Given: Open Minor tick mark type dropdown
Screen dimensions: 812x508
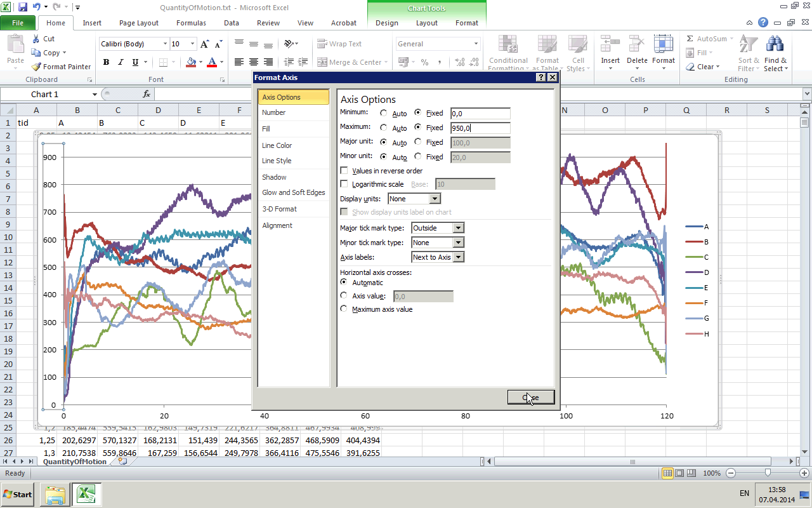Looking at the screenshot, I should (x=459, y=243).
